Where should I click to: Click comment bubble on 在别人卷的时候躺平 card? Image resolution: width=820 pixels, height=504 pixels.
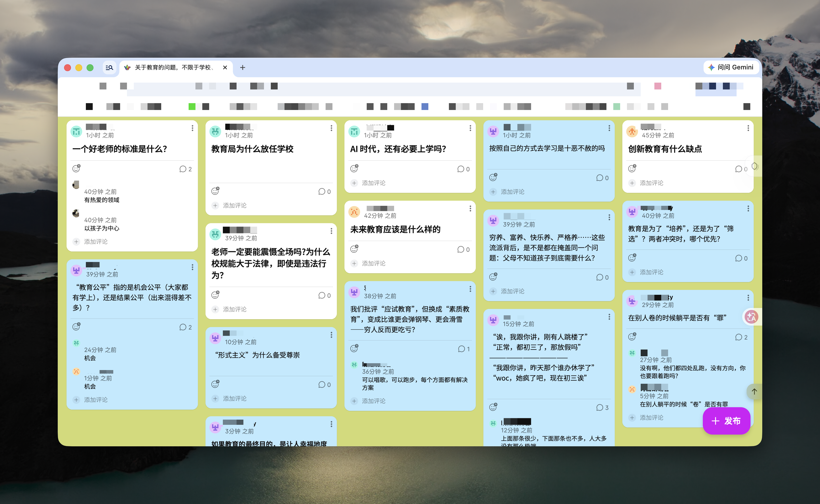[x=738, y=337]
